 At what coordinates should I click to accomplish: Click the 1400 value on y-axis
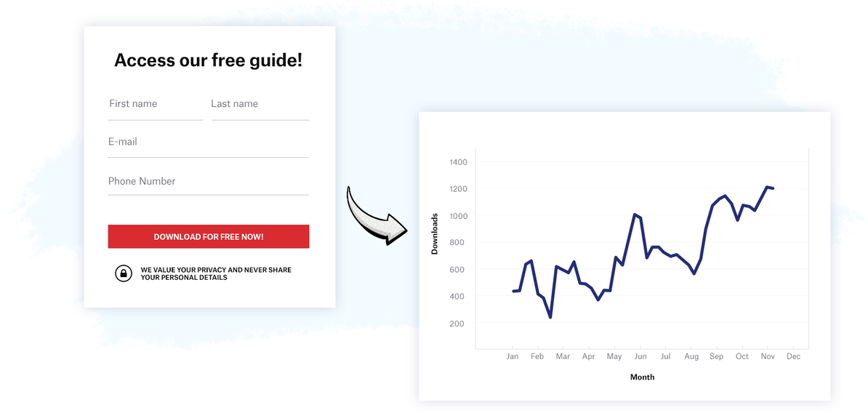point(459,162)
